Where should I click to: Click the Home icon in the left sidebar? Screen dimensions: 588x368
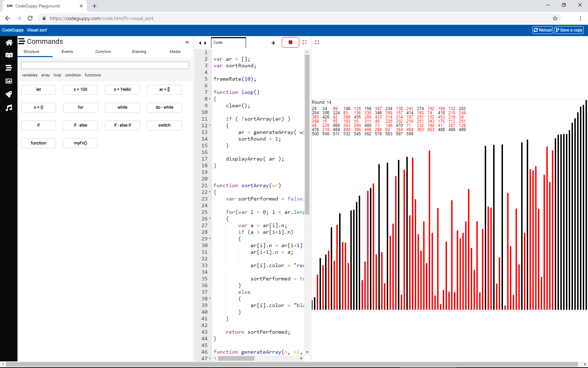[x=9, y=42]
